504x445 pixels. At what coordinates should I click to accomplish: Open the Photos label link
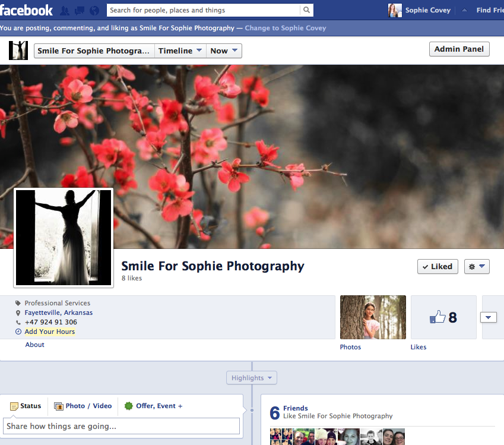(350, 347)
